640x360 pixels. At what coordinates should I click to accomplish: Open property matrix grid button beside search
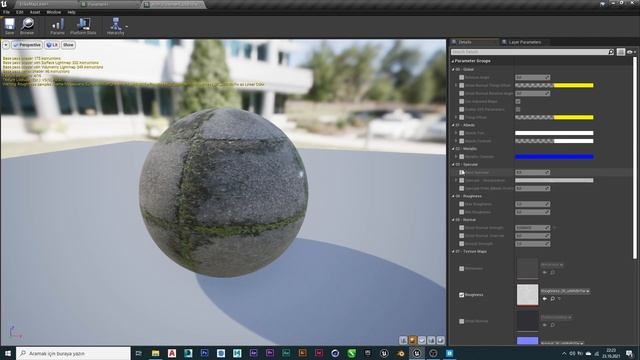[620, 52]
